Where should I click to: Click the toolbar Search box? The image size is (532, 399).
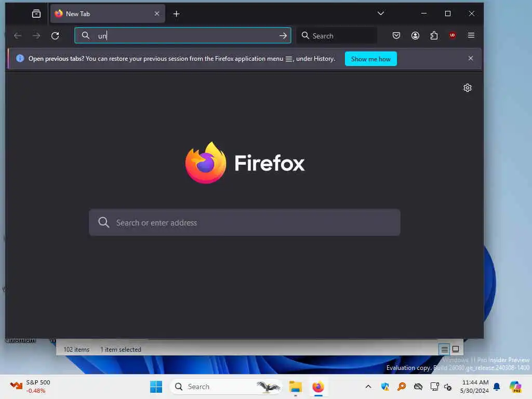(x=337, y=35)
